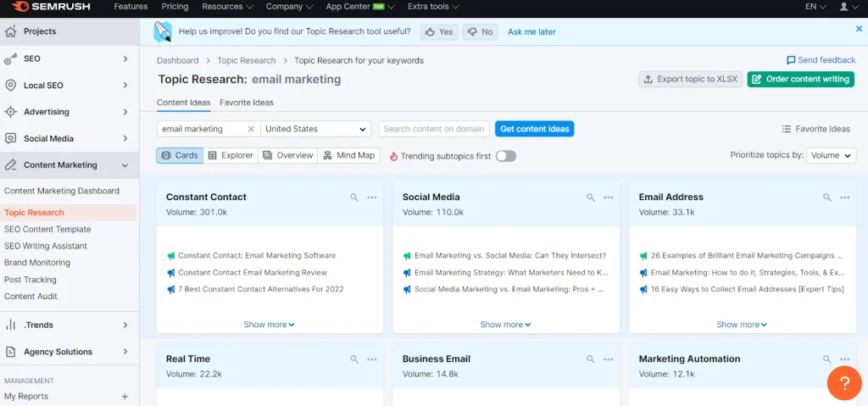Click the Social Media chat icon
Image resolution: width=868 pixels, height=406 pixels.
tap(10, 138)
